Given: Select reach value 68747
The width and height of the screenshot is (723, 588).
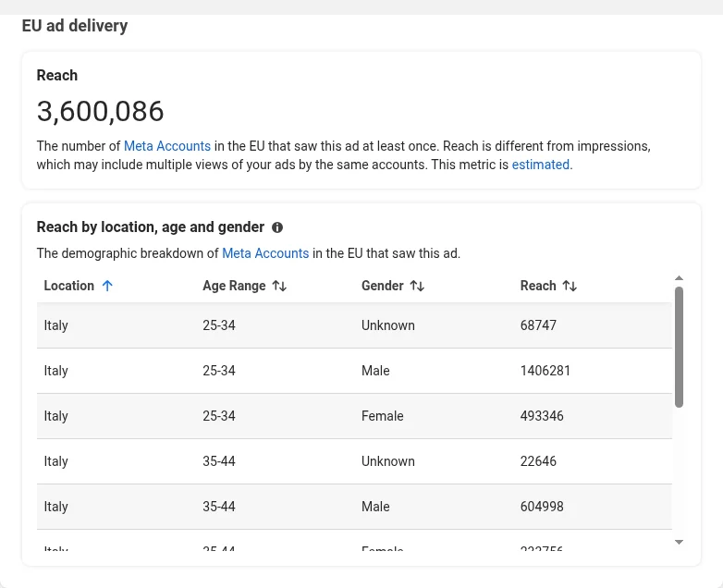Looking at the screenshot, I should point(538,325).
